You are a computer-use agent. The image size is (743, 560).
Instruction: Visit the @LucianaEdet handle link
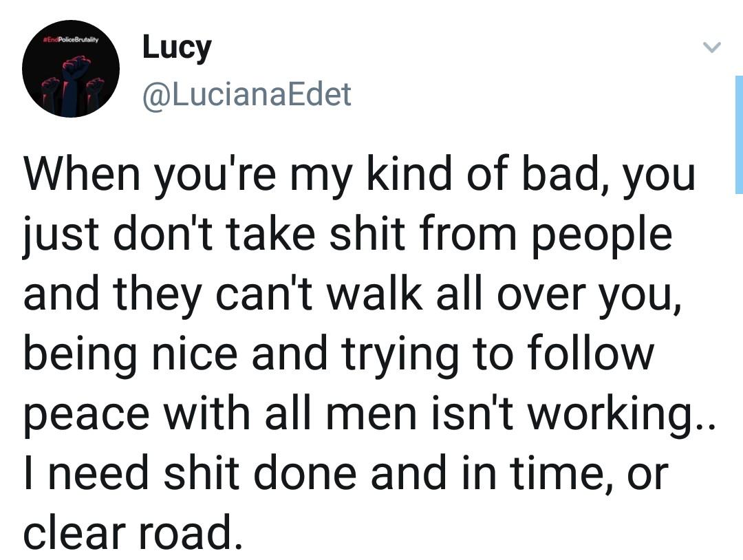click(x=246, y=94)
